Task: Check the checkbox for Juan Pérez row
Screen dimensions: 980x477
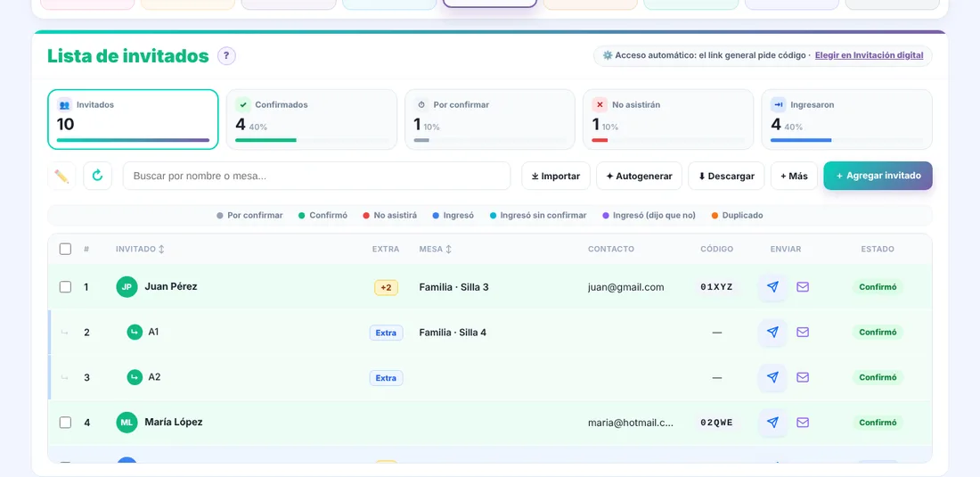Action: (65, 287)
